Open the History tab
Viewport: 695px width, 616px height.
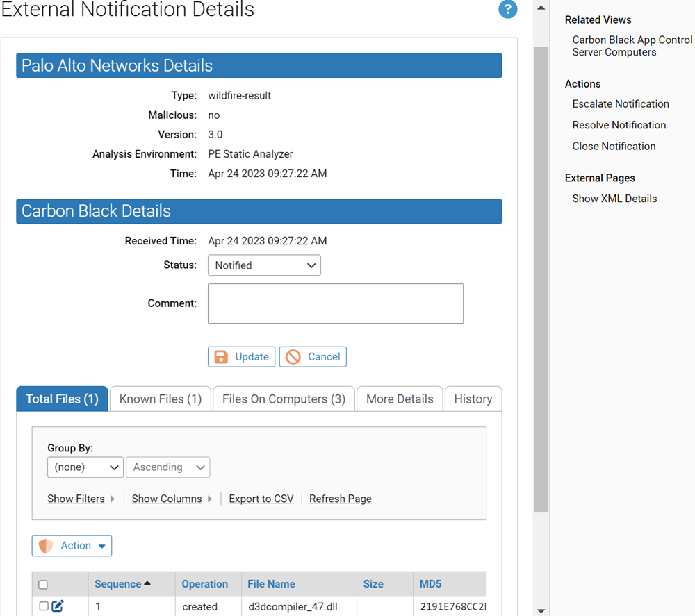(473, 399)
